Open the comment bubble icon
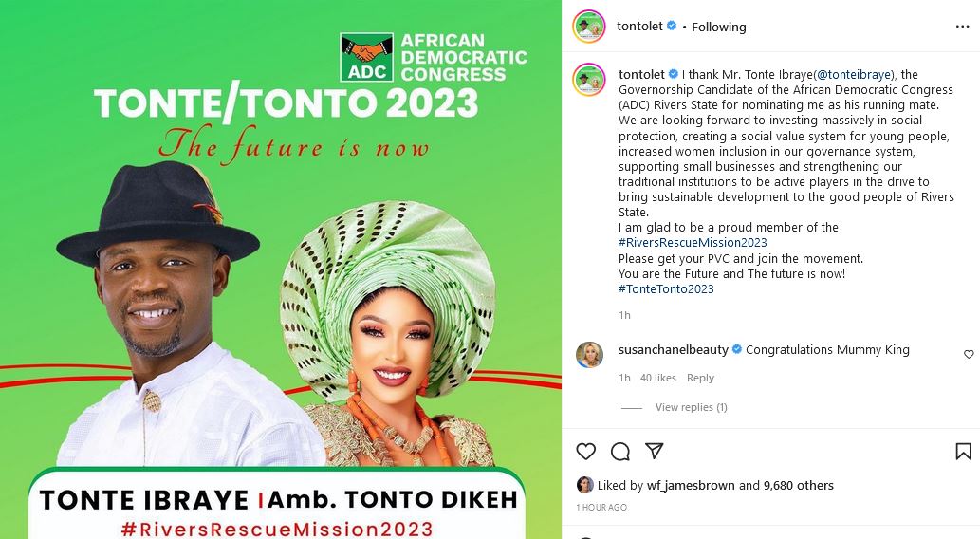 tap(620, 452)
